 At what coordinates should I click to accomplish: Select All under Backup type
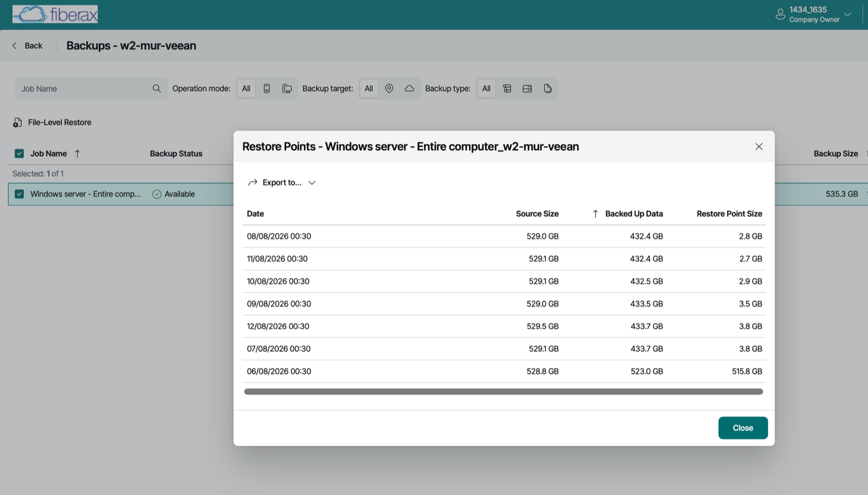[487, 88]
